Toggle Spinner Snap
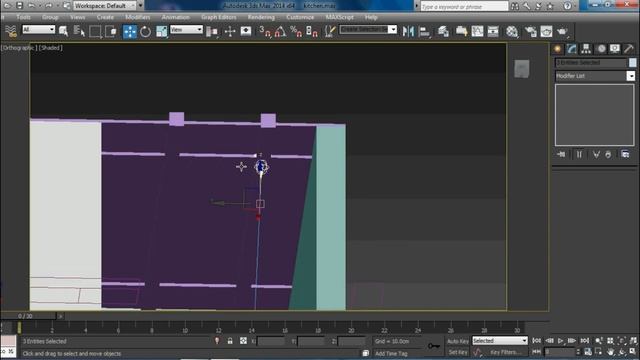640x360 pixels. 312,31
